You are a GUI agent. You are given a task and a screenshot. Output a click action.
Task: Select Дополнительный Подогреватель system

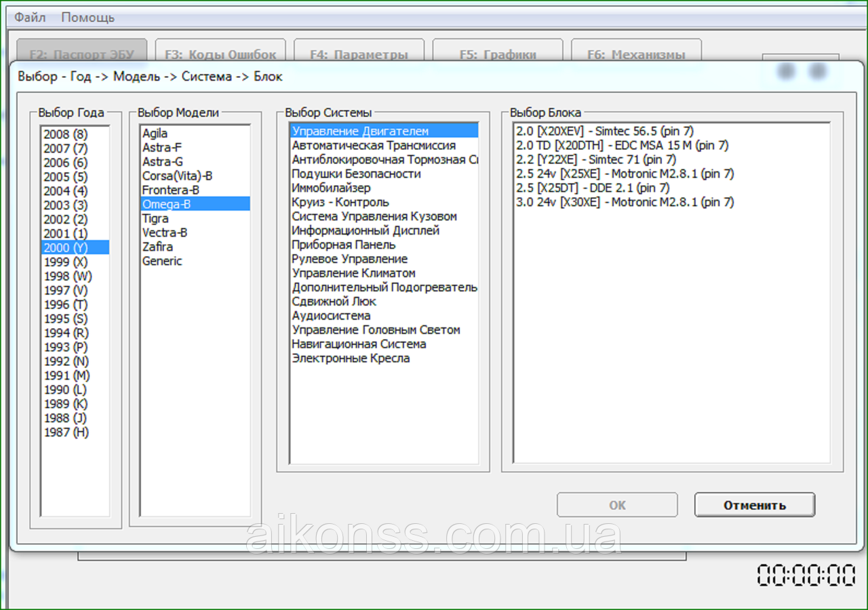[x=384, y=287]
